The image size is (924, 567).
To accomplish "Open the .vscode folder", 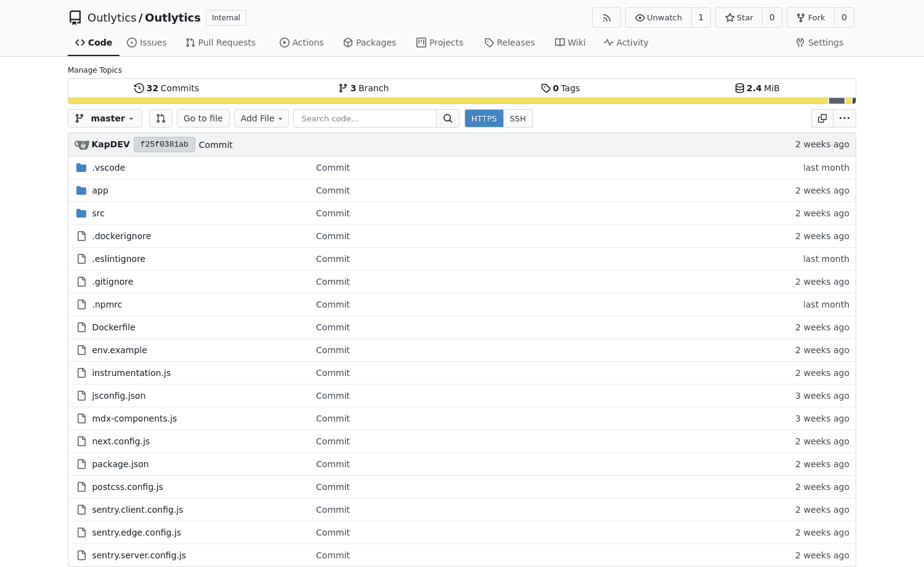I will pyautogui.click(x=108, y=168).
